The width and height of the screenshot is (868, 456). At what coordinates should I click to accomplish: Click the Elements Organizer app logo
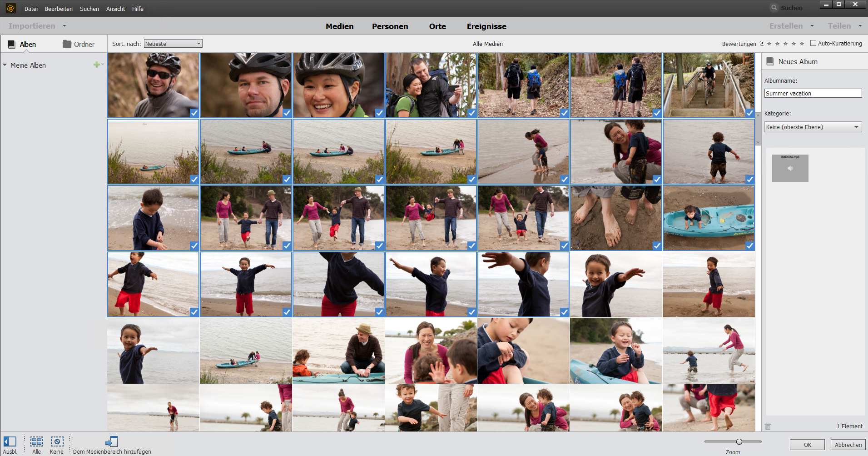click(10, 8)
